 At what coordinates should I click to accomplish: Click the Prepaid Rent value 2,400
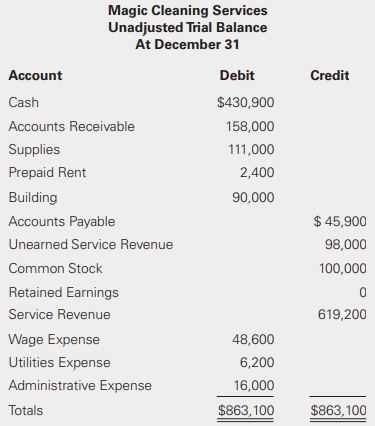tap(257, 173)
